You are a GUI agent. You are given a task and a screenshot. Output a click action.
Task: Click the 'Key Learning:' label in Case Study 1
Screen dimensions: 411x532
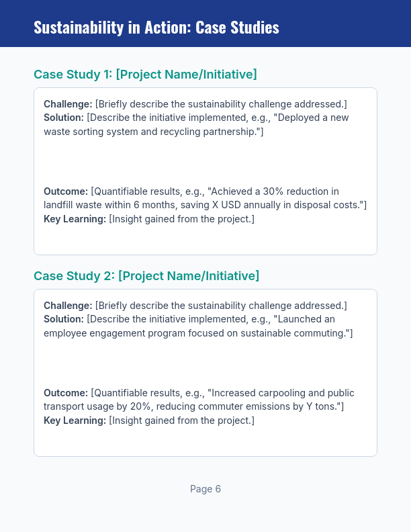tap(75, 219)
